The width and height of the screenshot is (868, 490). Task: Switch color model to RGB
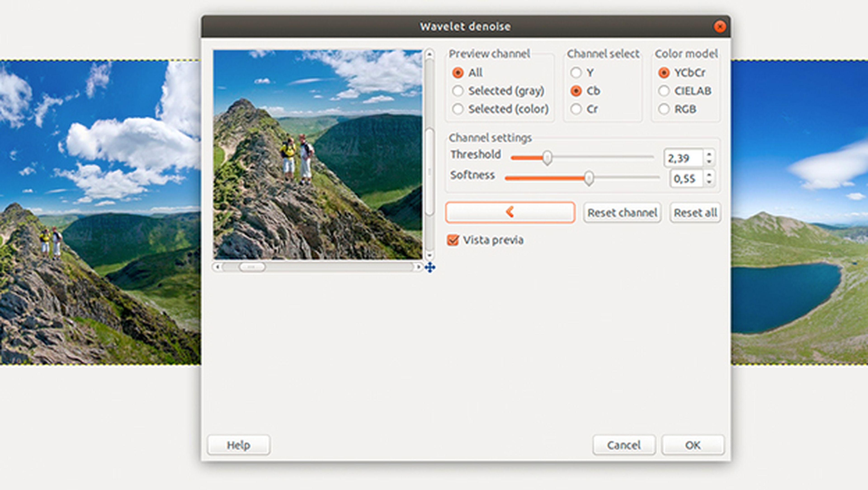[x=663, y=109]
